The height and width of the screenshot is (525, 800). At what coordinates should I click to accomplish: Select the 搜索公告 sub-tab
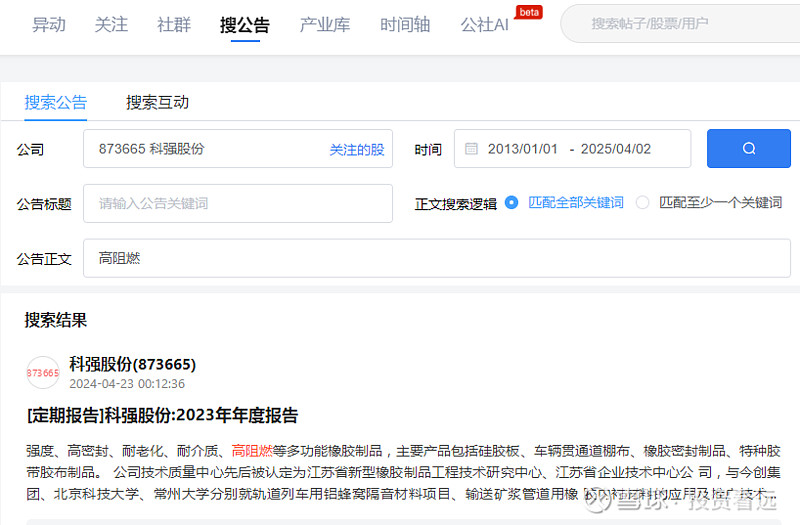[56, 103]
